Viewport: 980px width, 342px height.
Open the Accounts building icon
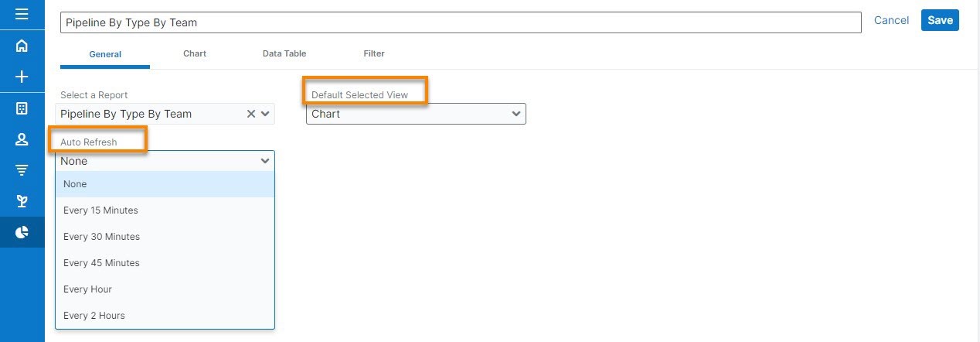[22, 108]
